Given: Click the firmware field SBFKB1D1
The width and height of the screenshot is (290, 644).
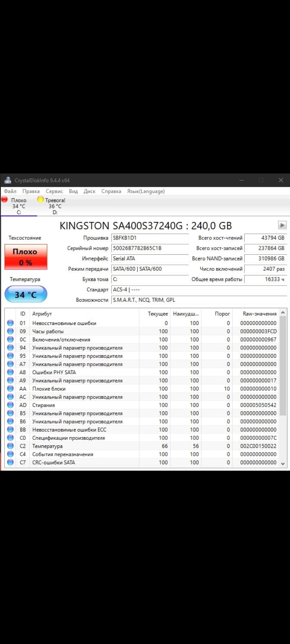Looking at the screenshot, I should point(150,238).
